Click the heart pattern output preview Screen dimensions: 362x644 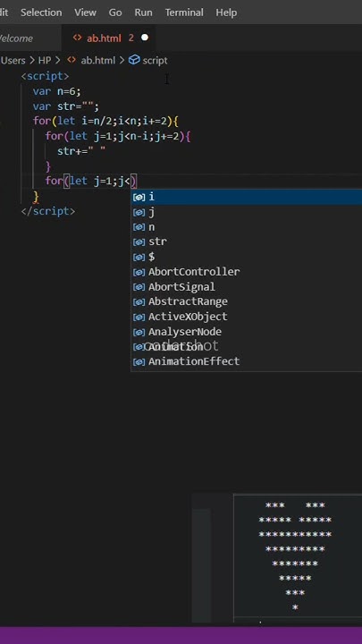[295, 556]
